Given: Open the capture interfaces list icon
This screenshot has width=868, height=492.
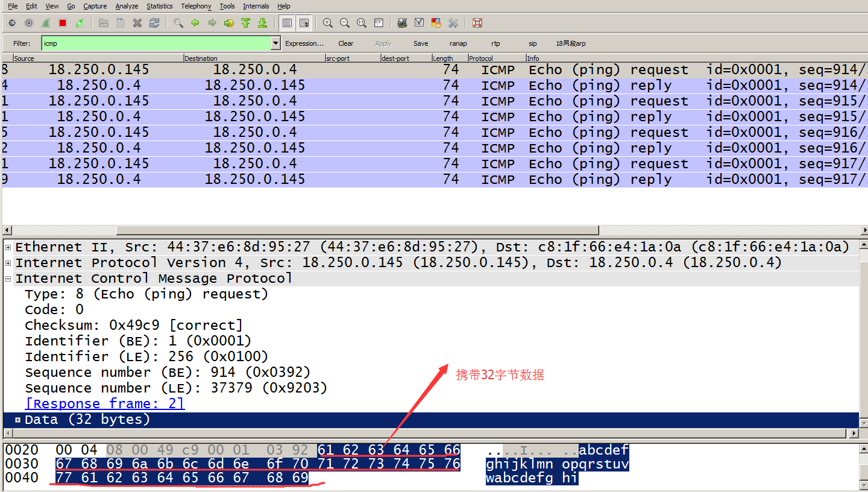Looking at the screenshot, I should coord(12,23).
